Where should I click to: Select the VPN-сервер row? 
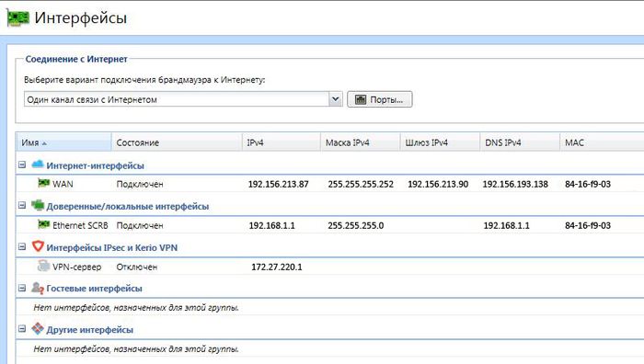329,267
